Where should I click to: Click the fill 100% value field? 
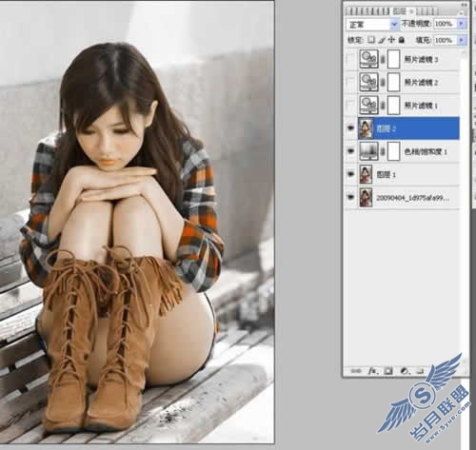(x=445, y=40)
